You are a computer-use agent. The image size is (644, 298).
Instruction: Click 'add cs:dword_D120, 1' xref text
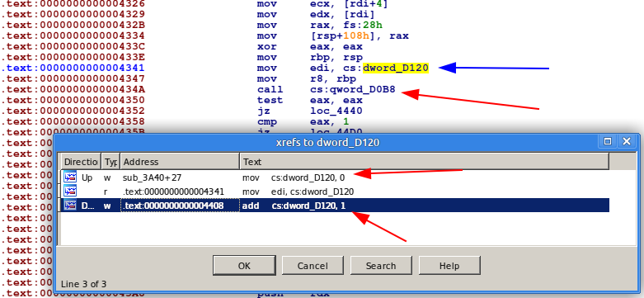click(294, 206)
